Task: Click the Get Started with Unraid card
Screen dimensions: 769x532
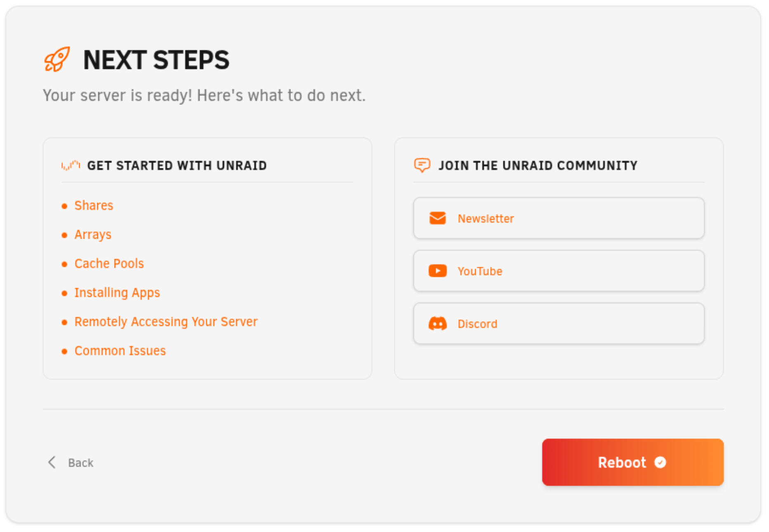Action: [207, 258]
